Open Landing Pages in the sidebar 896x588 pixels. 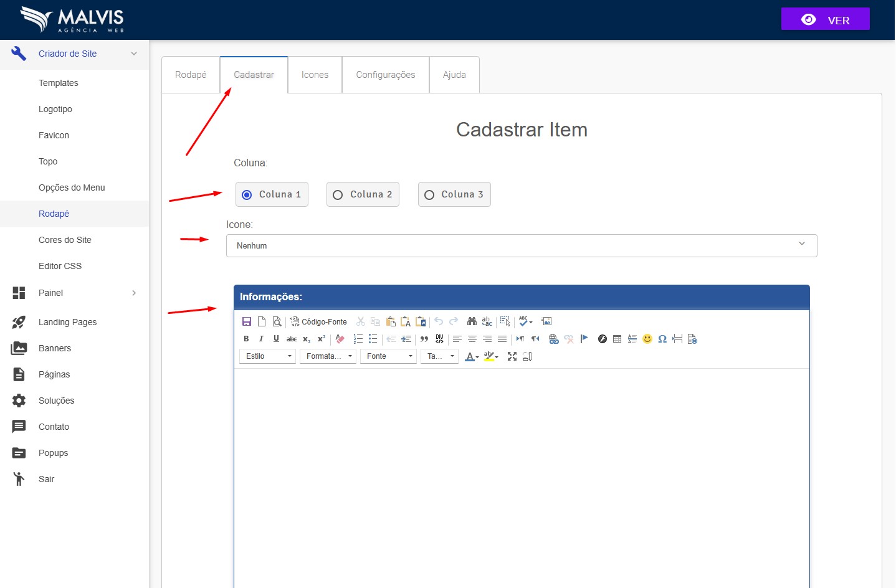click(67, 322)
